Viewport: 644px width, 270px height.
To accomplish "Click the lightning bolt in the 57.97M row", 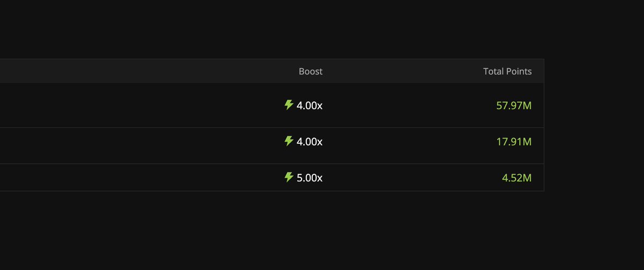I will coord(289,105).
